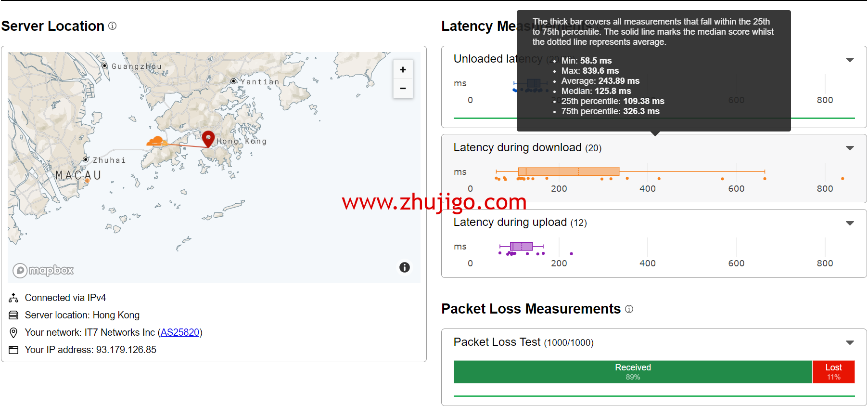The image size is (868, 407).
Task: Click the Mapbox logo on the map
Action: click(x=43, y=270)
